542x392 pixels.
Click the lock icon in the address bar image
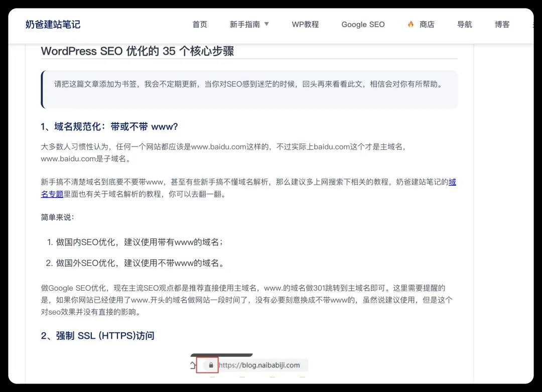pyautogui.click(x=211, y=365)
